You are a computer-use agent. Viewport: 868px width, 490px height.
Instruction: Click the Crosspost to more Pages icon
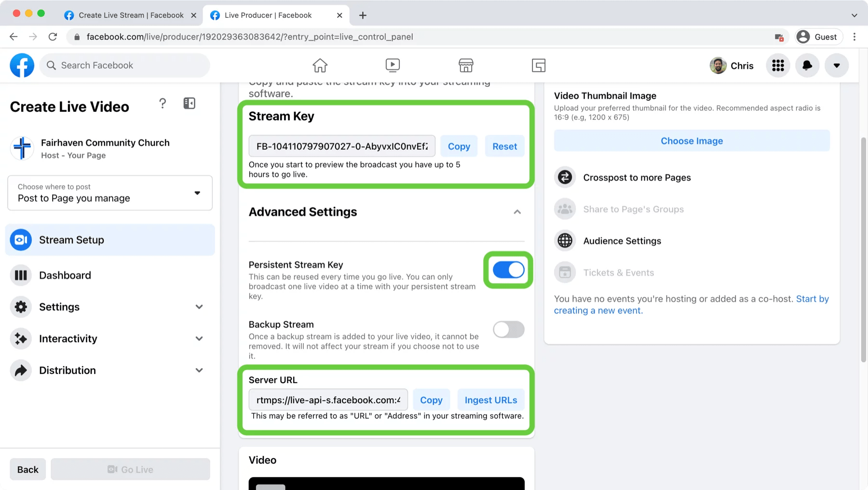(x=564, y=177)
